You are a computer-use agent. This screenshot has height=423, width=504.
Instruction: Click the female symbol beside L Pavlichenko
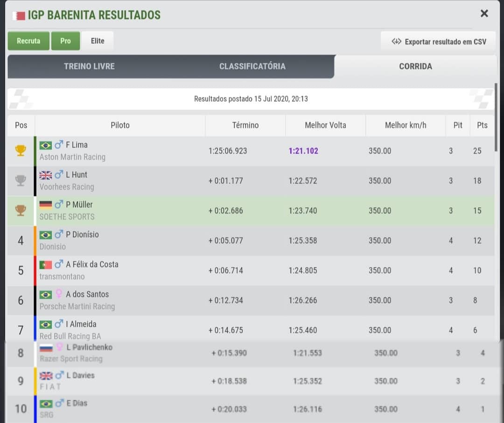(59, 347)
